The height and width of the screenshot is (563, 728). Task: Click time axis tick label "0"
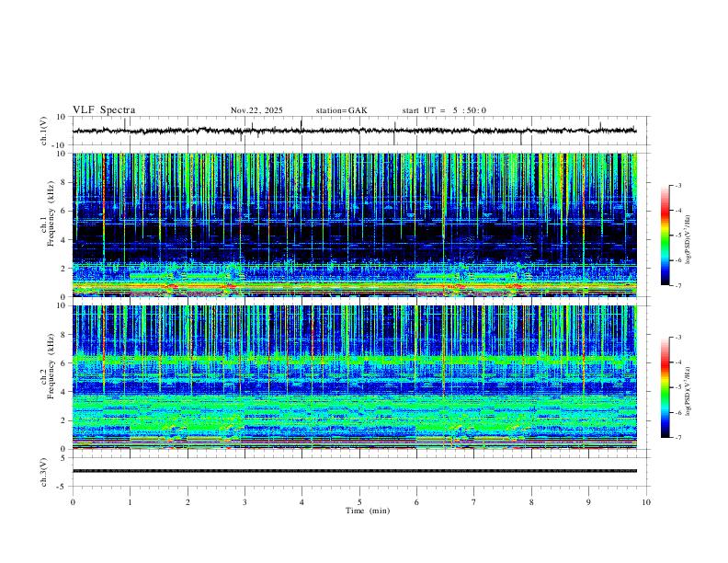pyautogui.click(x=73, y=502)
